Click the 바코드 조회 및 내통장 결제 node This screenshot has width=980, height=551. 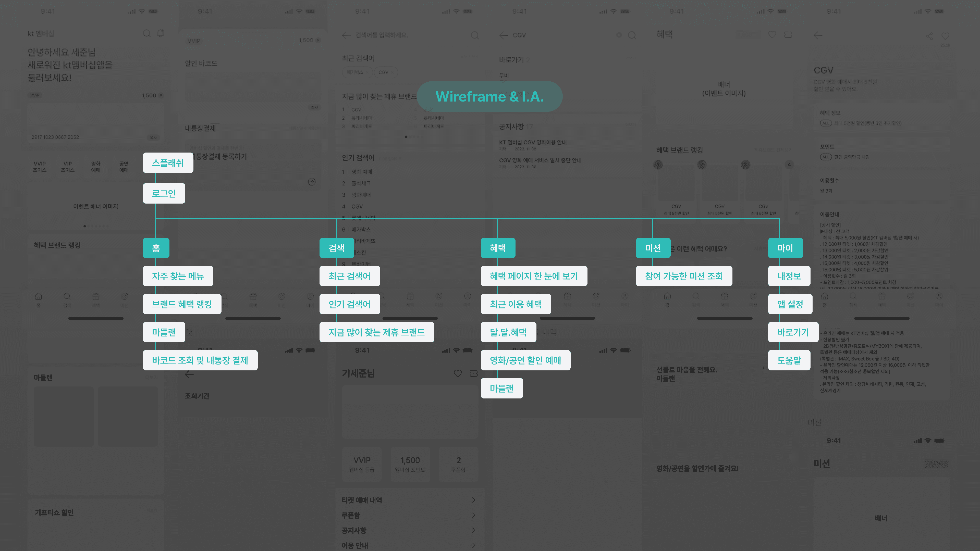coord(200,360)
